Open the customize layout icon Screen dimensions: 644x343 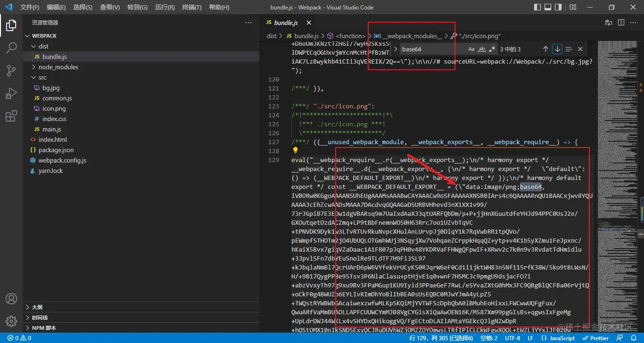pyautogui.click(x=573, y=7)
